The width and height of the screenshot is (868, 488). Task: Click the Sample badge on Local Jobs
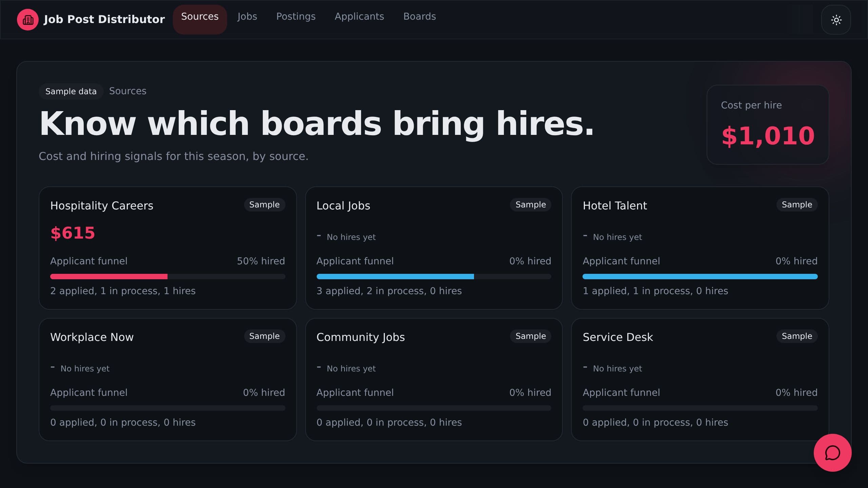pyautogui.click(x=531, y=205)
